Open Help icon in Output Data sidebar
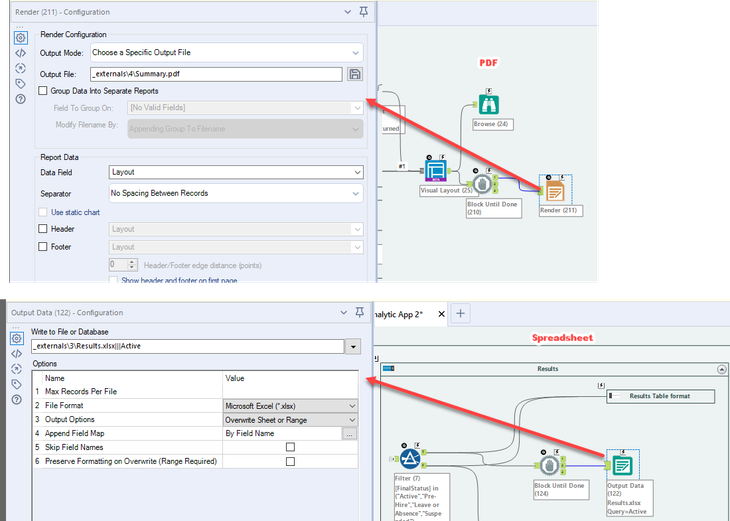The width and height of the screenshot is (730, 521). 17,399
